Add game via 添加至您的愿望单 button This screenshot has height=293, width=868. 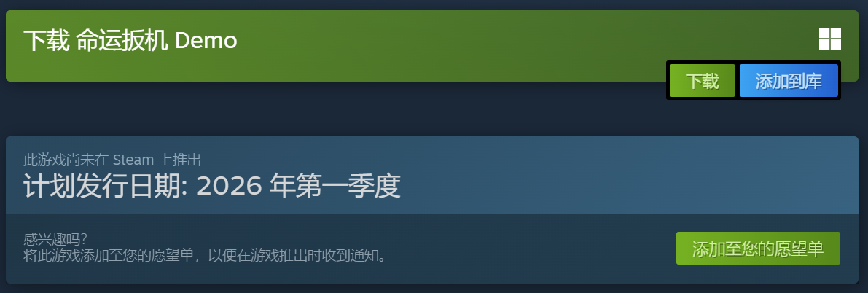[758, 248]
